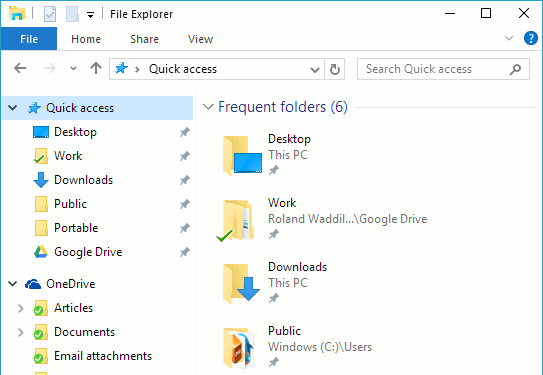Collapse the Quick access tree node

[13, 108]
